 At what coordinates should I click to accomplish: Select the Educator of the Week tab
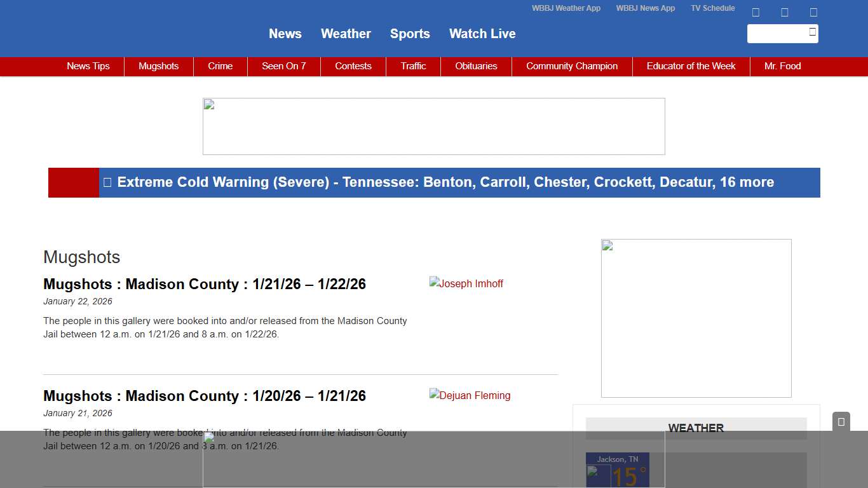pos(691,66)
